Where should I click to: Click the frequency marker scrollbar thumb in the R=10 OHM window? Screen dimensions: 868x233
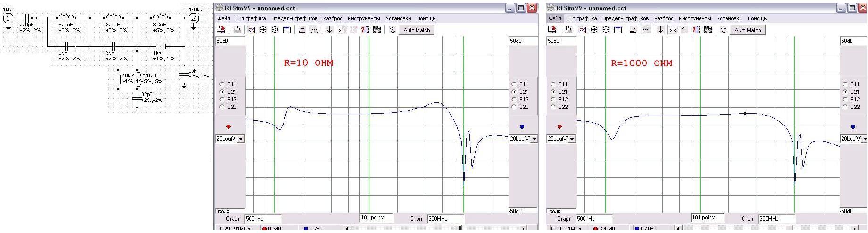(458, 229)
